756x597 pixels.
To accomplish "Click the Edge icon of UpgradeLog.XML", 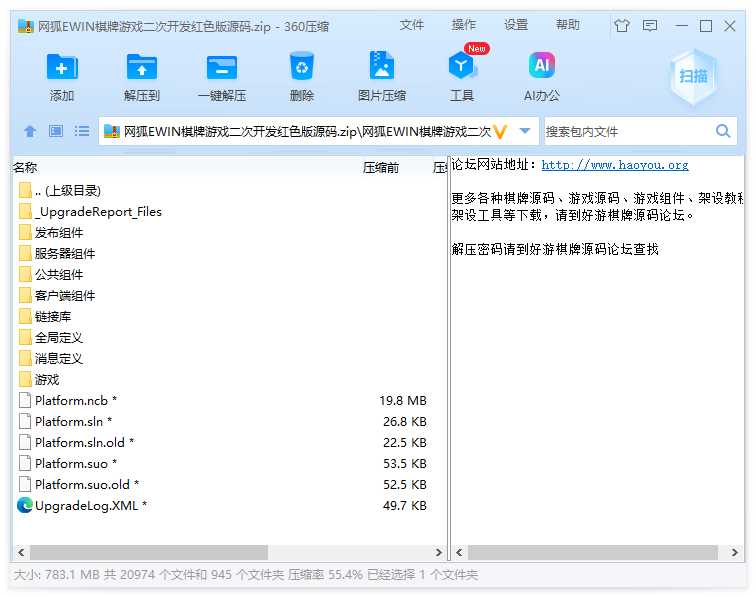I will [25, 505].
